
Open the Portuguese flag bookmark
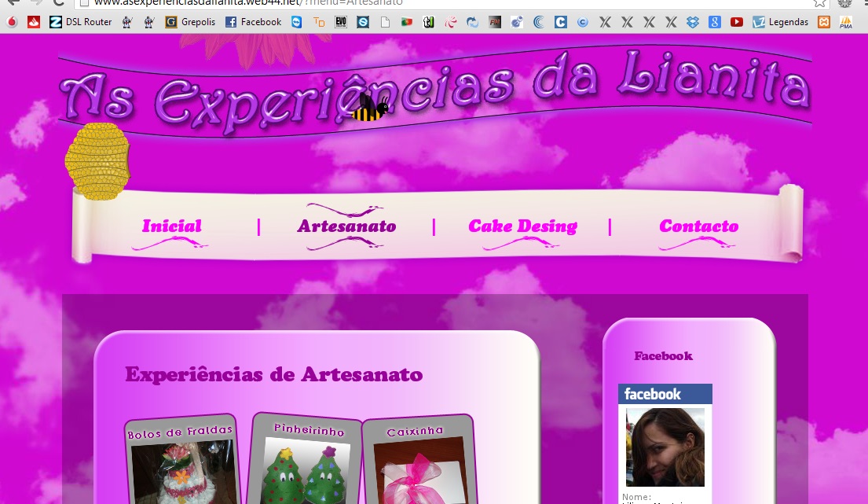407,22
